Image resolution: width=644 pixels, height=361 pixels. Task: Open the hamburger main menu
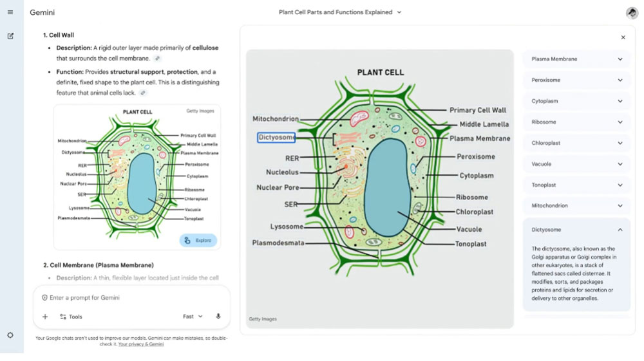10,12
